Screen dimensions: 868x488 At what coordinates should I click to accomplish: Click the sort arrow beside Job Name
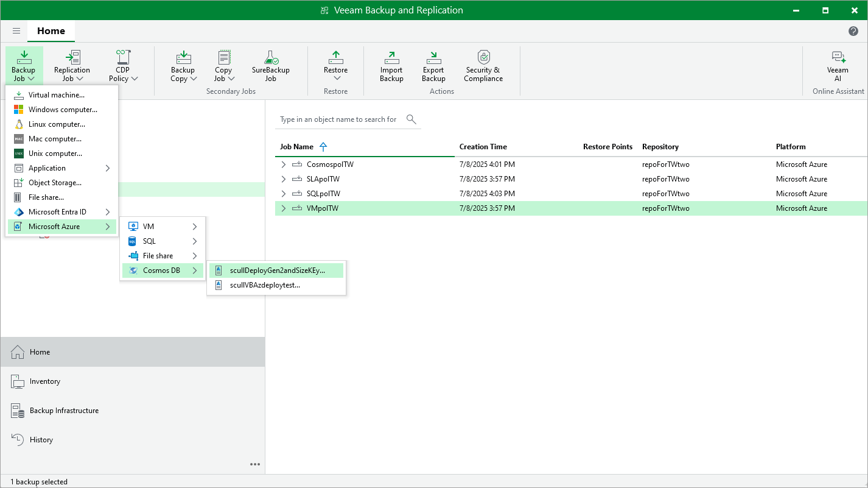click(323, 146)
